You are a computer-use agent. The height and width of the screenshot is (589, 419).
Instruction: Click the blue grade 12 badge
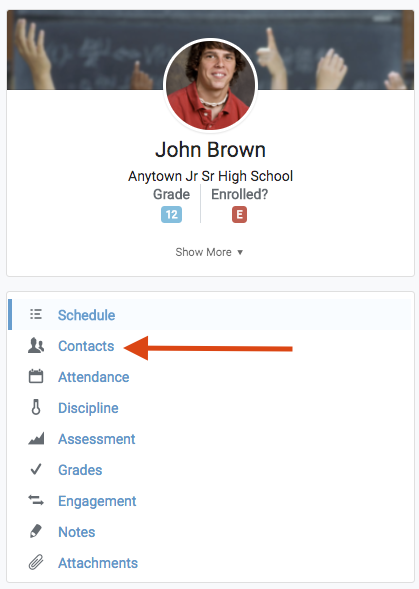pyautogui.click(x=171, y=214)
